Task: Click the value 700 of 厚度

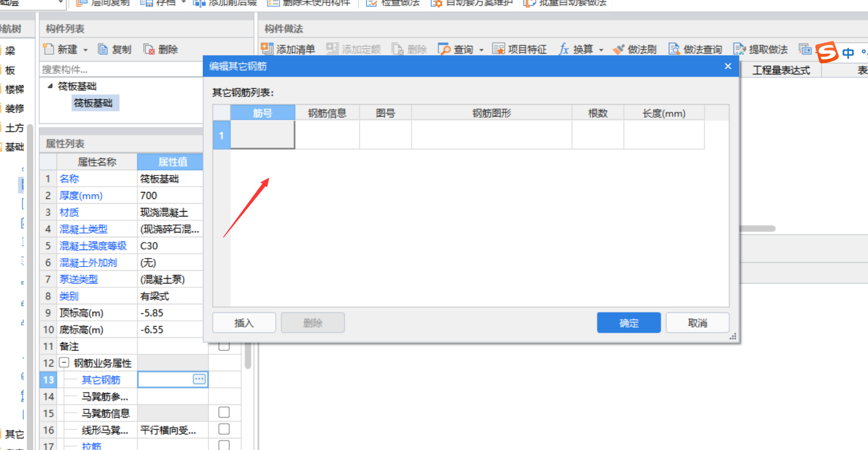Action: tap(148, 195)
